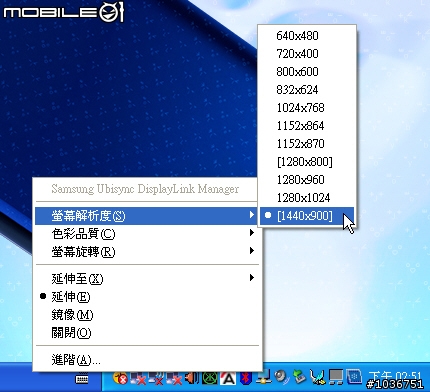
Task: Click the system clock showing 下午 02:51
Action: coord(395,376)
